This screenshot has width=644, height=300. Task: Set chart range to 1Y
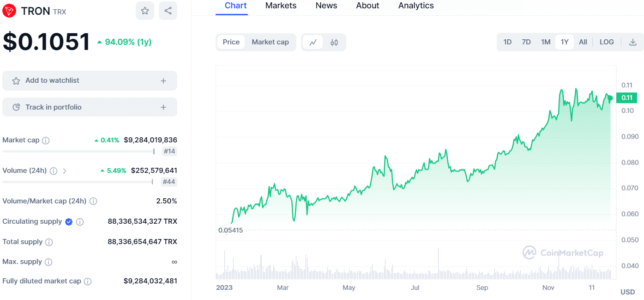pyautogui.click(x=565, y=42)
